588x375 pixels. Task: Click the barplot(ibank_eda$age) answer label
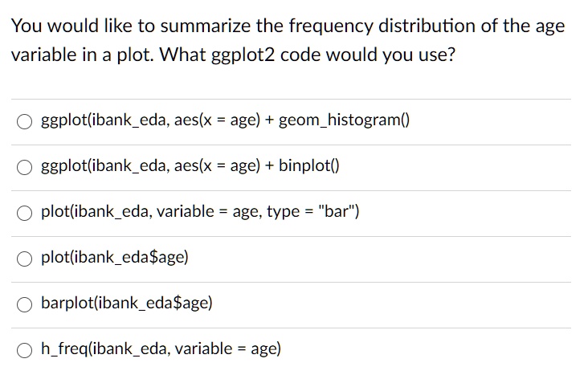click(127, 303)
